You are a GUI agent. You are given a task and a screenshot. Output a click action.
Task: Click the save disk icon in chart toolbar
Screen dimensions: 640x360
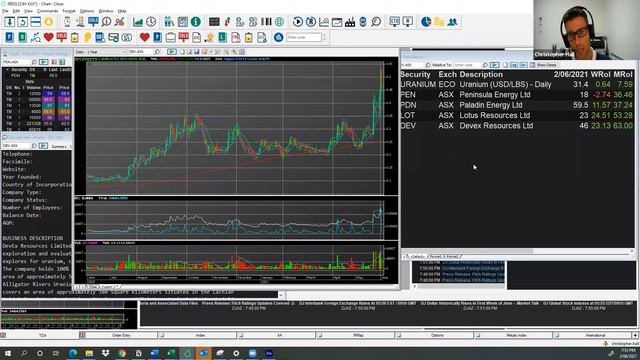(x=196, y=52)
